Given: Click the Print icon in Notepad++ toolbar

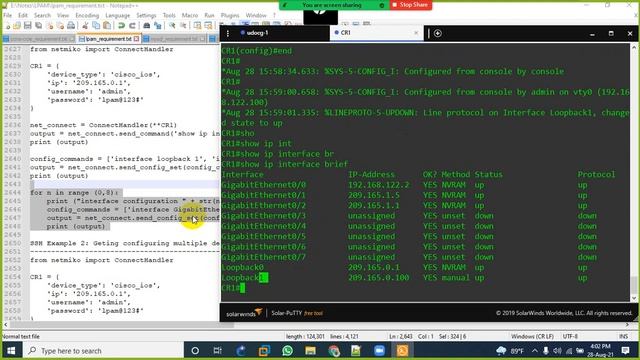Looking at the screenshot, I should pyautogui.click(x=71, y=26).
